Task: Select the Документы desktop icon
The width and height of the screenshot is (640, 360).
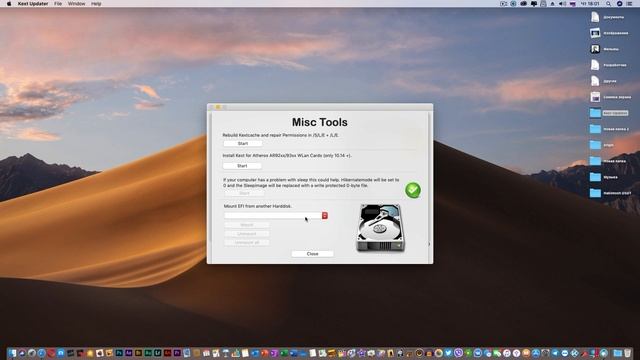Action: click(x=595, y=17)
